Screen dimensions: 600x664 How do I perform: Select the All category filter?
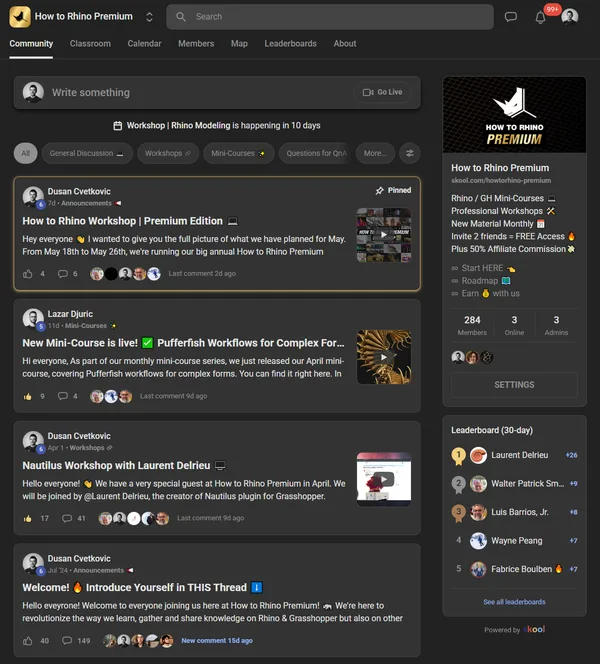click(x=25, y=153)
